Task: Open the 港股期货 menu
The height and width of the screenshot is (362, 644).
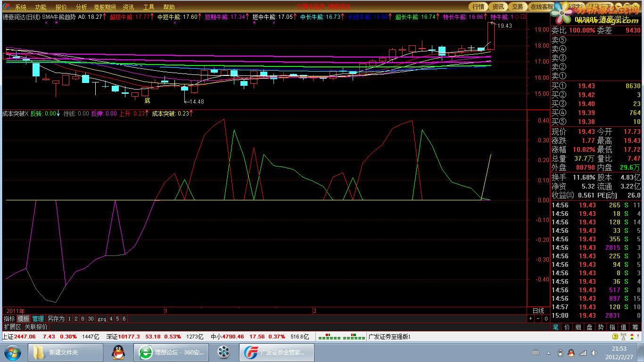Action: pos(105,7)
